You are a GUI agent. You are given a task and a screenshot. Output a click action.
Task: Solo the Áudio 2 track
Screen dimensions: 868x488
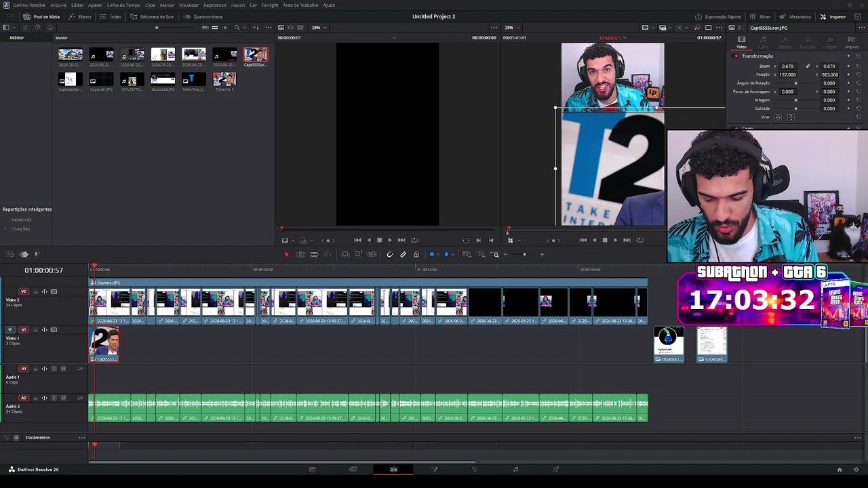[54, 398]
